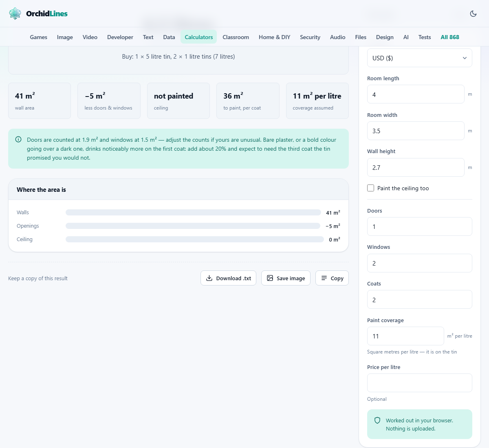Click the OrchidLines orchid logo icon

(15, 13)
